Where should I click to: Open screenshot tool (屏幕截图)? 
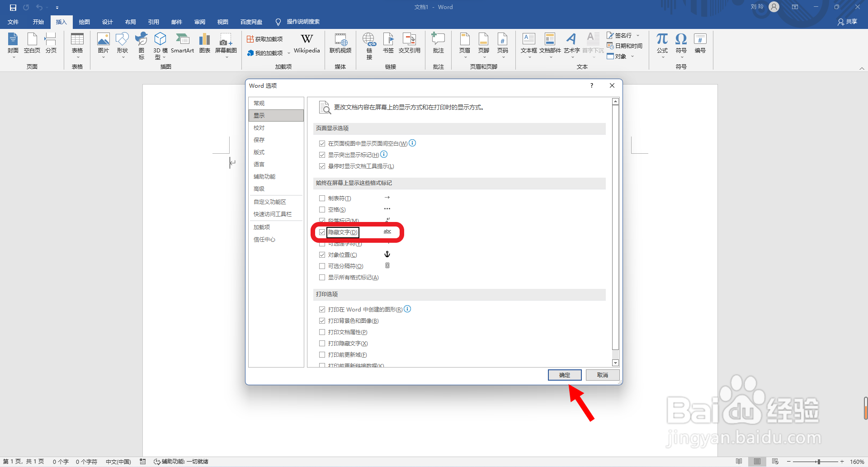pos(226,45)
